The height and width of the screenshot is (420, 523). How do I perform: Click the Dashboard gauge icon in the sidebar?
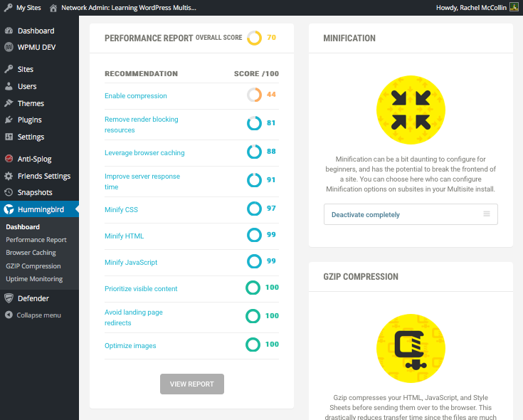click(x=9, y=31)
